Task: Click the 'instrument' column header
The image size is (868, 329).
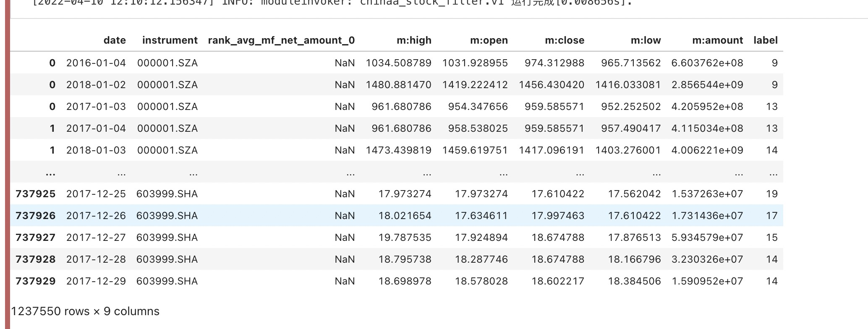Action: pyautogui.click(x=170, y=40)
